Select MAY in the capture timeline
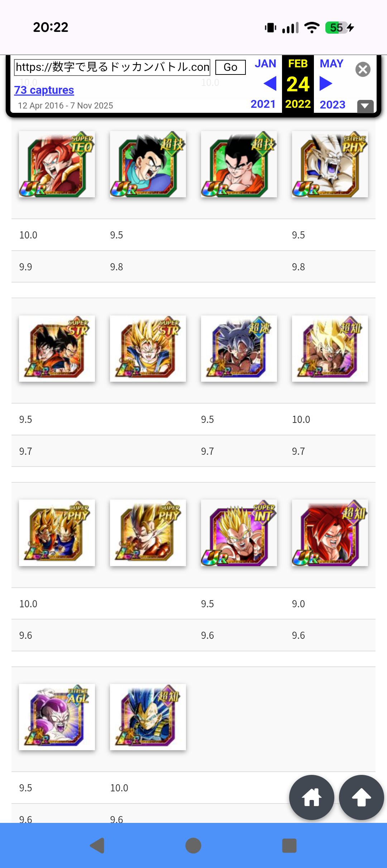The width and height of the screenshot is (387, 868). click(x=331, y=64)
